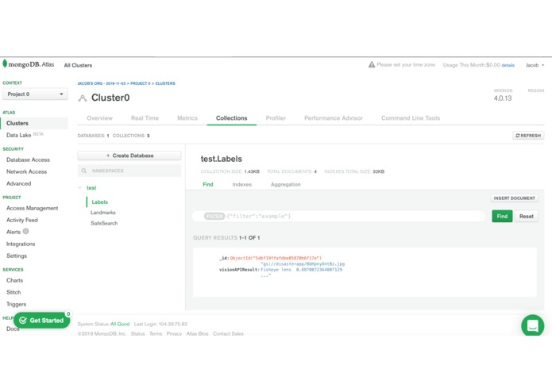552x392 pixels.
Task: Click the Contact Sales footer link
Action: (228, 333)
